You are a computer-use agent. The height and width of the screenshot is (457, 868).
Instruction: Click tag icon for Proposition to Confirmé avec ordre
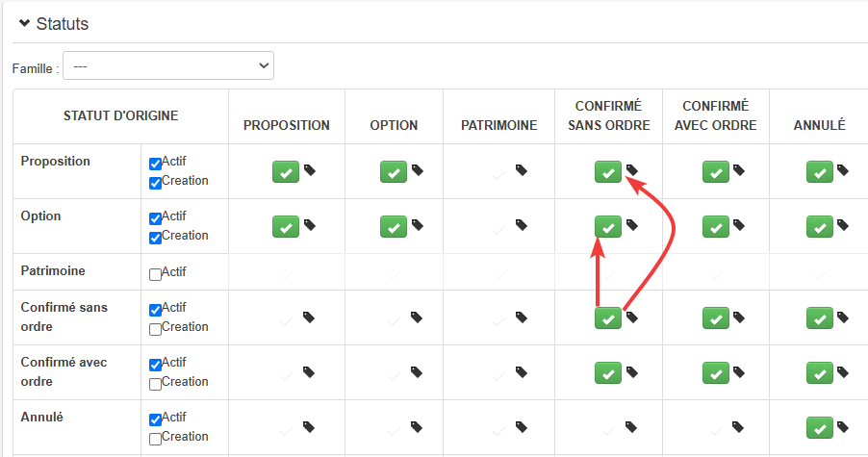point(739,170)
